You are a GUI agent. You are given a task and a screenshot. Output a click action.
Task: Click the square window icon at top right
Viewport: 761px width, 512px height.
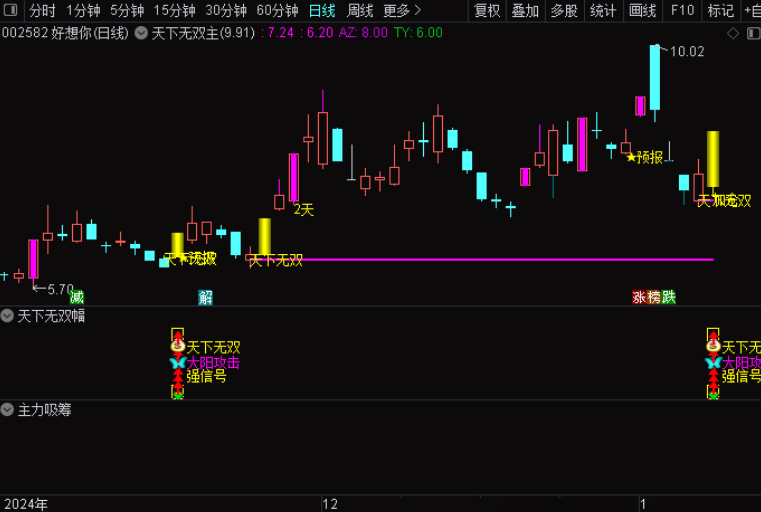(750, 33)
